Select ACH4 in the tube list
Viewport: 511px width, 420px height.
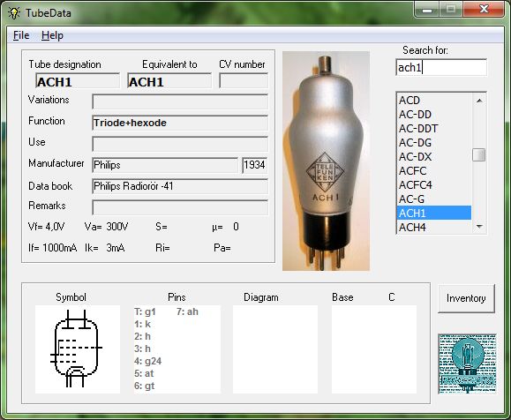tap(434, 227)
